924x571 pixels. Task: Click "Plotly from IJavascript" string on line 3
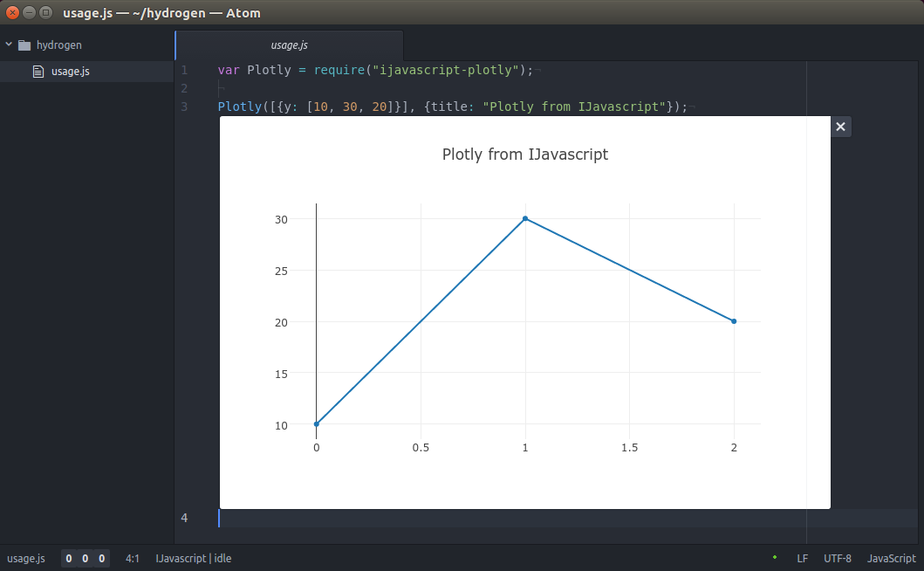pyautogui.click(x=574, y=107)
